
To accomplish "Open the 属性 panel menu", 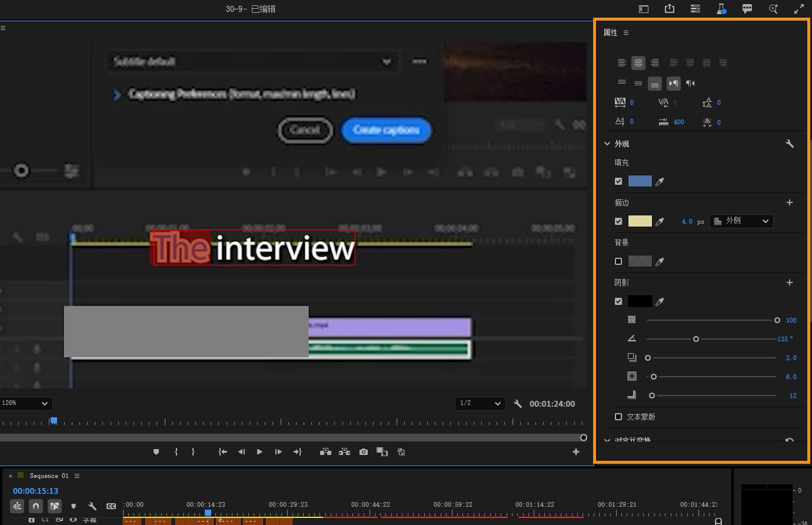I will (x=626, y=33).
